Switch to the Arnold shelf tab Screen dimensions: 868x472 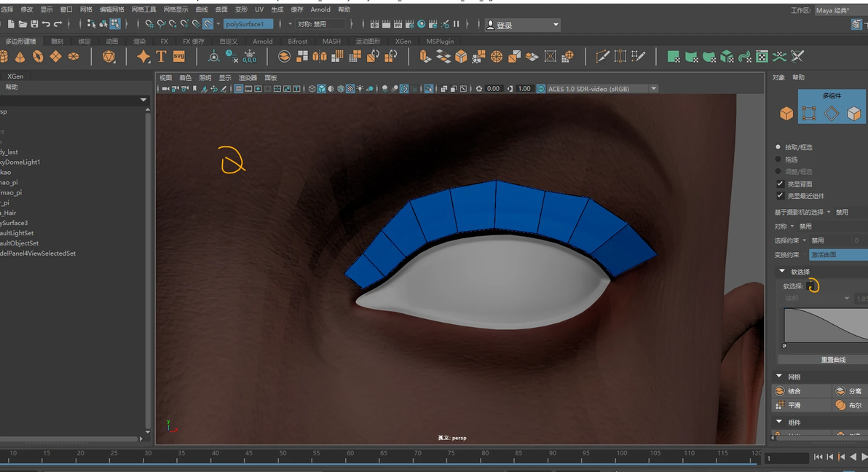click(x=263, y=42)
